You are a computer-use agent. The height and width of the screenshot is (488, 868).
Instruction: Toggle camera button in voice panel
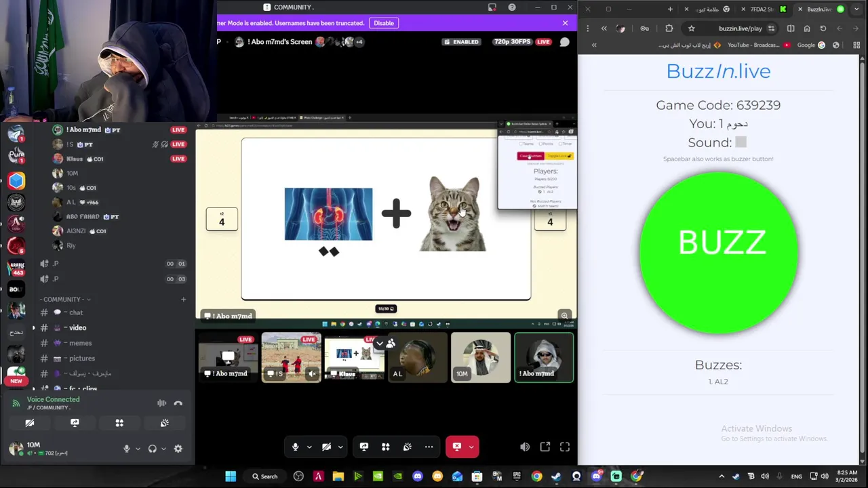30,423
